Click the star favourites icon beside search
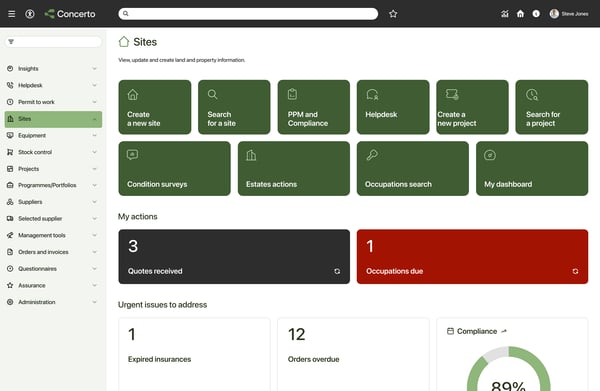 (393, 14)
